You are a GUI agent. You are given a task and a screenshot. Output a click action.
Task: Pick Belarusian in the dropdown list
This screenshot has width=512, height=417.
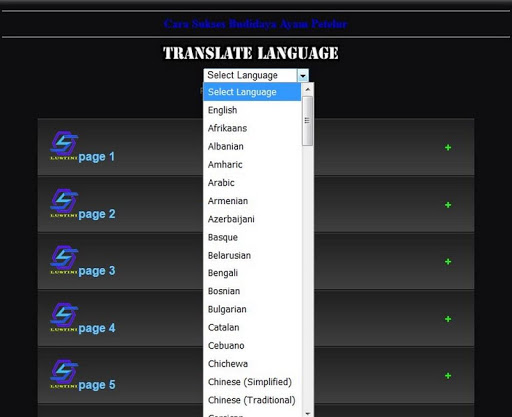click(x=252, y=255)
